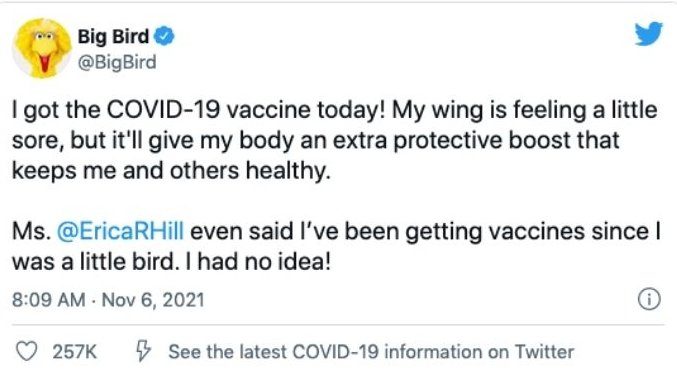Click the word 'Ms.' before the mention
The width and height of the screenshot is (677, 369).
click(x=31, y=231)
